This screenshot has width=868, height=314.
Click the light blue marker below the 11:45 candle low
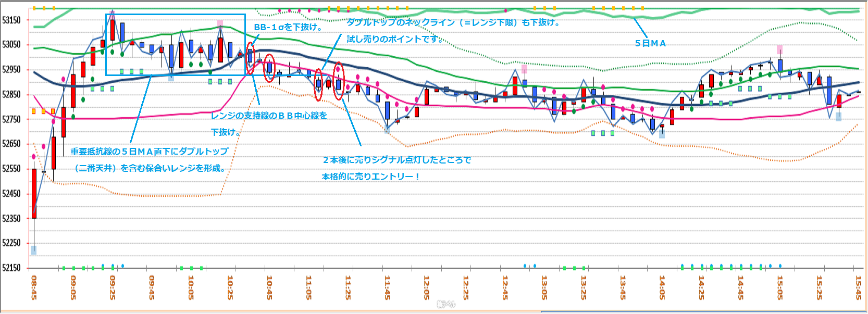(x=387, y=130)
